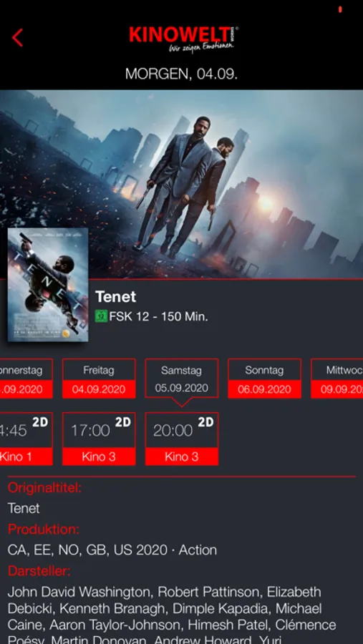Tap the Tenet banner image
The width and height of the screenshot is (363, 644).
(181, 185)
